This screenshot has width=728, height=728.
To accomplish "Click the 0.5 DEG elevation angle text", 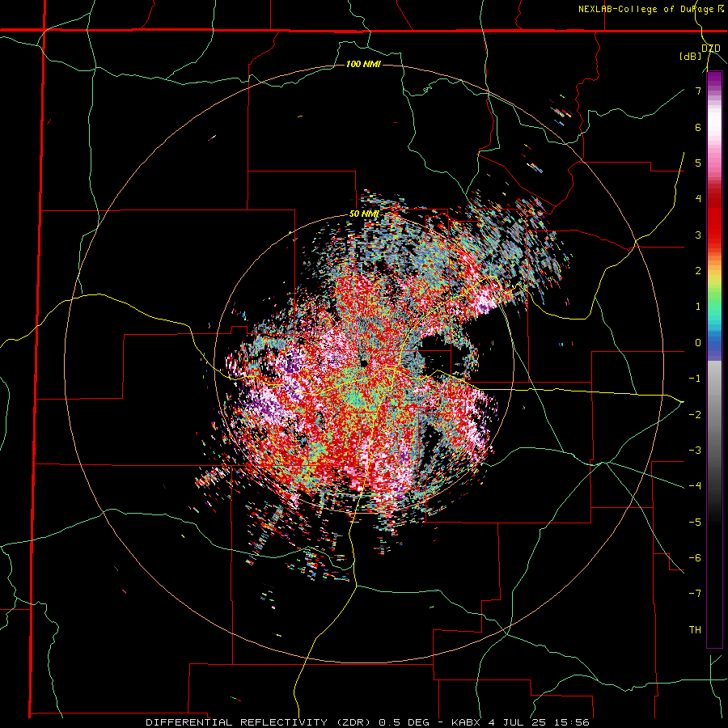I will point(404,722).
